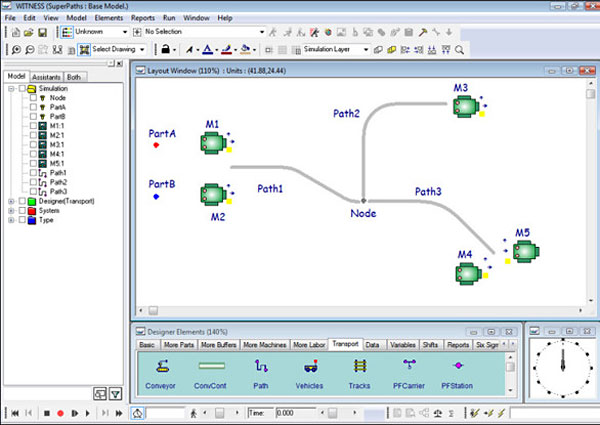The width and height of the screenshot is (600, 425).
Task: Click the M3 machine icon in layout
Action: (x=465, y=107)
